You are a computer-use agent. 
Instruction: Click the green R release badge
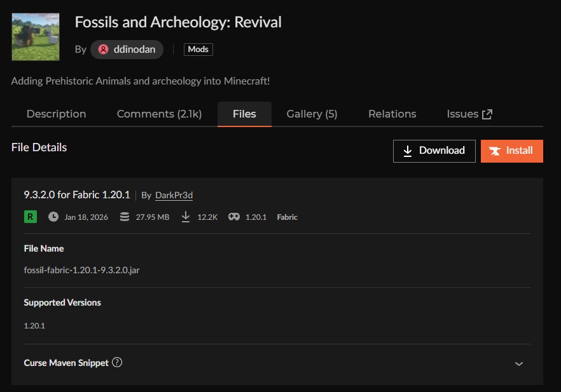pyautogui.click(x=30, y=217)
